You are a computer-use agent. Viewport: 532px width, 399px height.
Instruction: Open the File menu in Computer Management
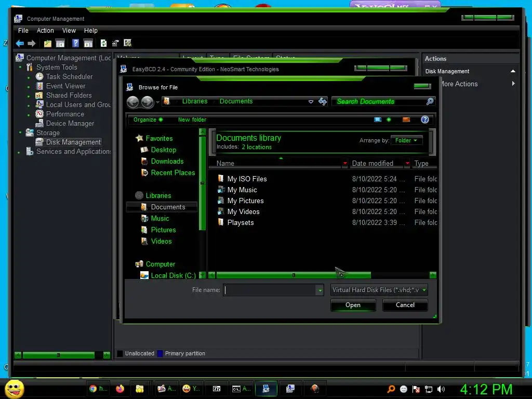(23, 31)
